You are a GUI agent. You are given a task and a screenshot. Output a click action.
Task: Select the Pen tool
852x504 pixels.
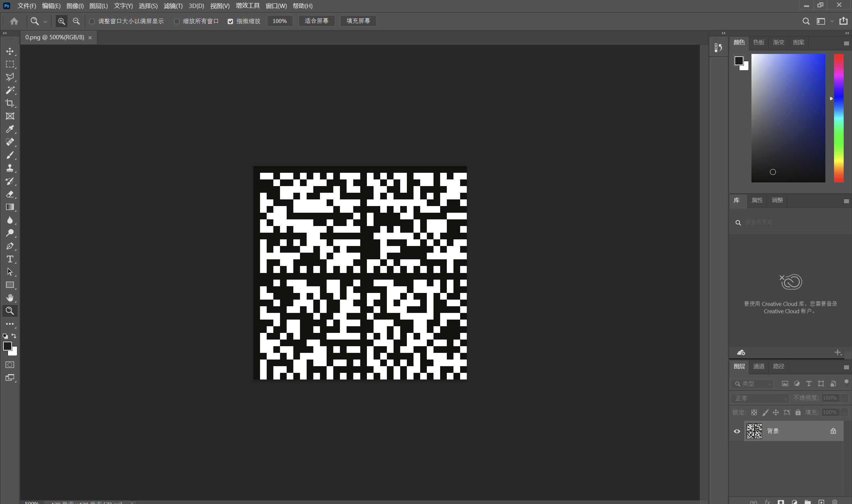click(10, 246)
